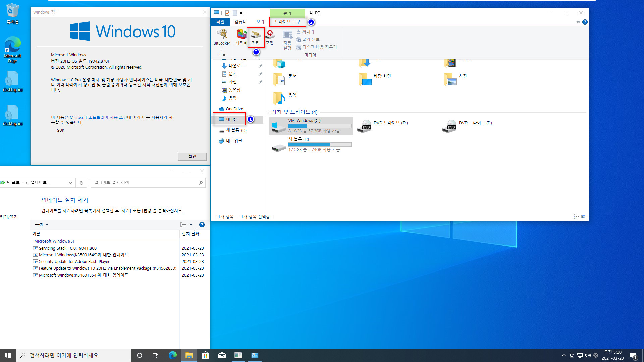Open help icon in the update list toolbar

[x=202, y=225]
